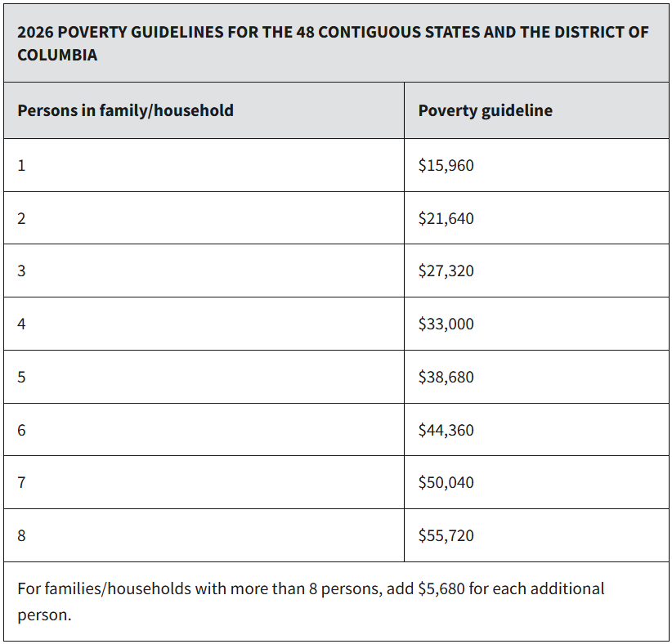The height and width of the screenshot is (644, 672).
Task: Click the household size 3 cell
Action: click(x=21, y=271)
